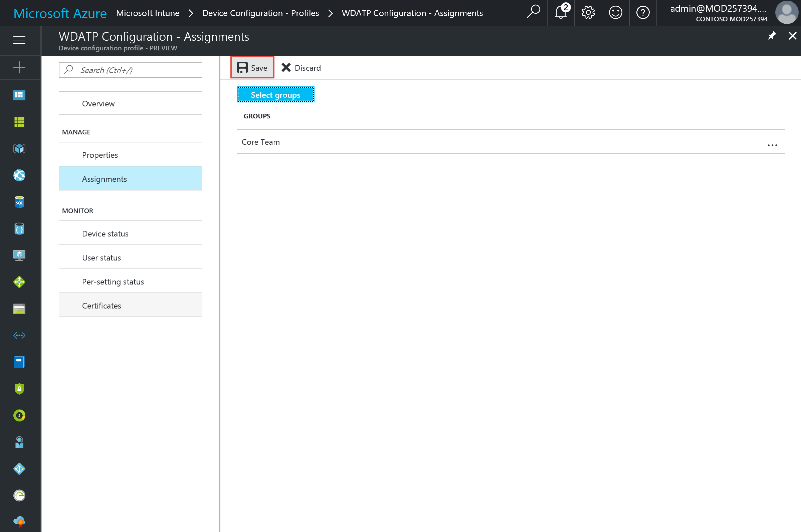Open SQL databases sidebar icon
801x532 pixels.
pyautogui.click(x=19, y=202)
